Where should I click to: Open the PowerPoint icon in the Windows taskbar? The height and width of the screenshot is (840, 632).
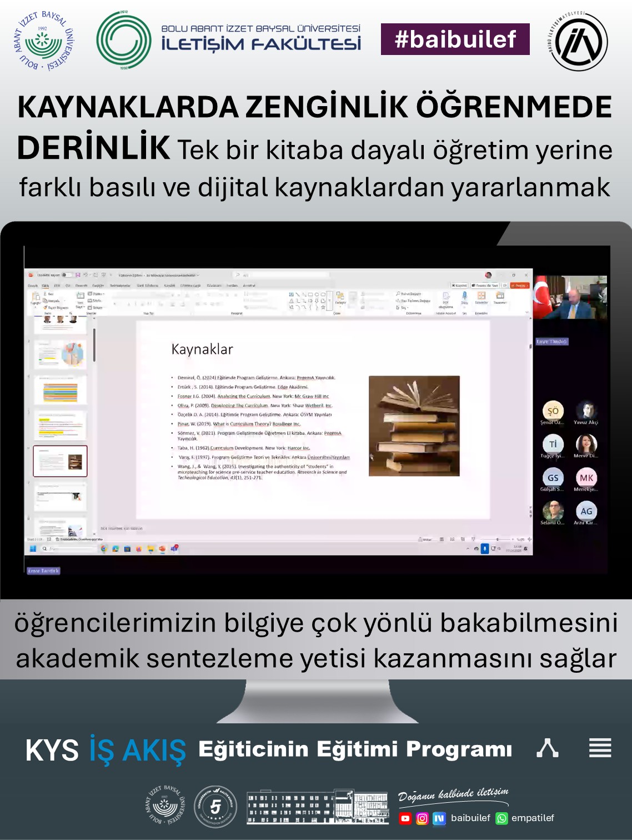click(162, 549)
